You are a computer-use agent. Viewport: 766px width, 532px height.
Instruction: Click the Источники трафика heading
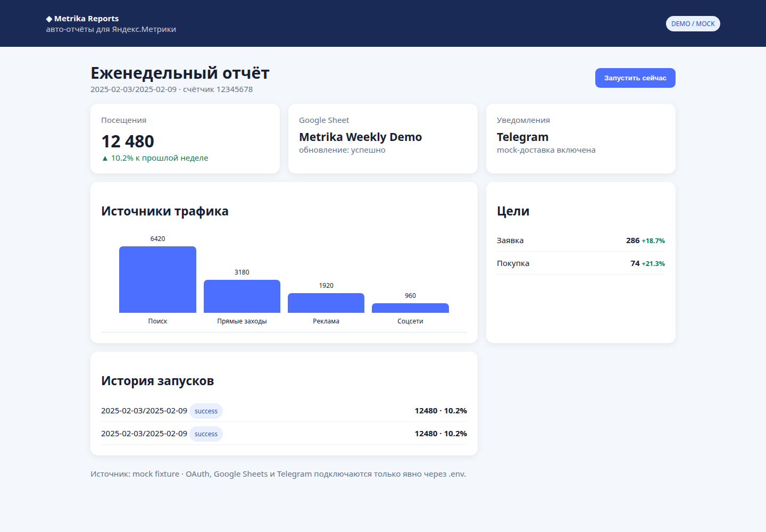(x=165, y=211)
